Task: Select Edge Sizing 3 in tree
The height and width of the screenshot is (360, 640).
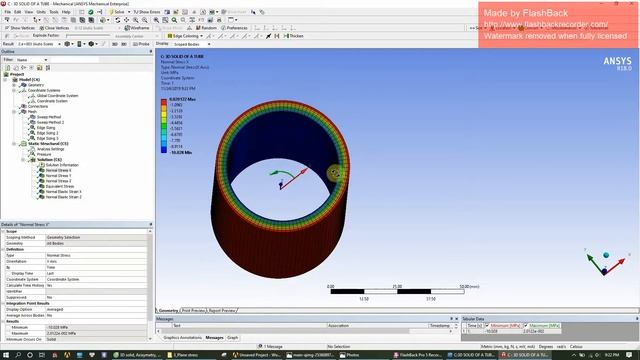Action: (x=47, y=138)
